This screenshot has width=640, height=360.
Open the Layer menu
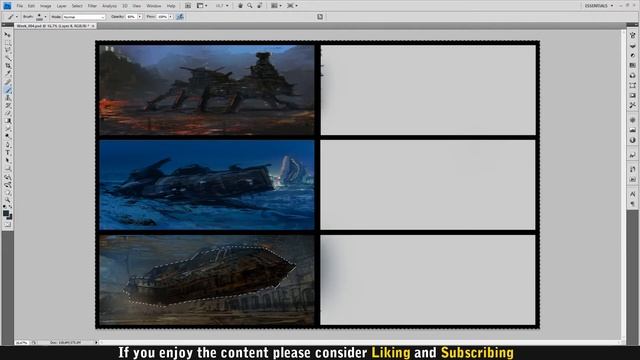[61, 6]
